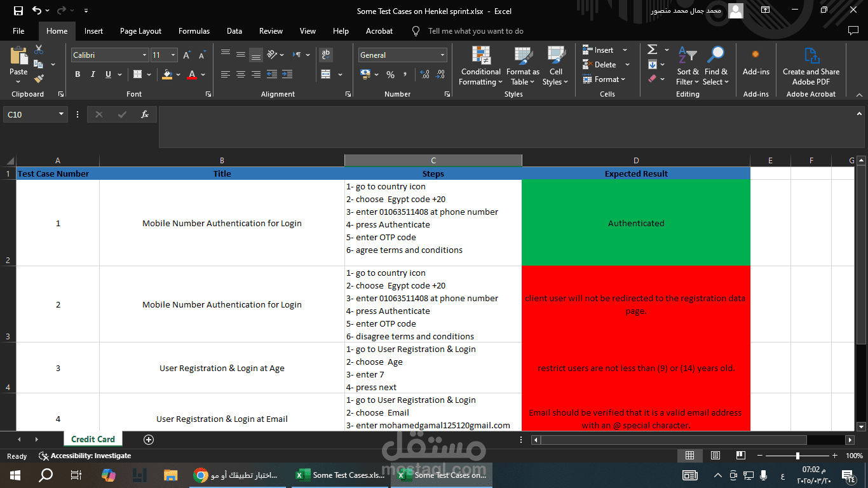
Task: Click Accessibility: Investigate in status bar
Action: pyautogui.click(x=85, y=456)
